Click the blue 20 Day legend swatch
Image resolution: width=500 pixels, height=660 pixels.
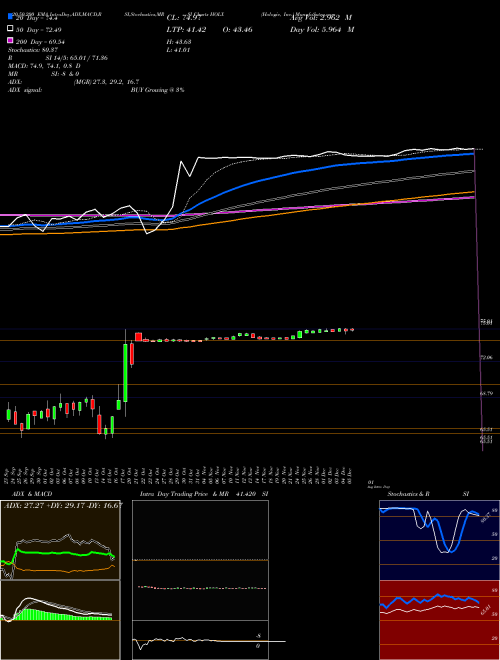[10, 17]
